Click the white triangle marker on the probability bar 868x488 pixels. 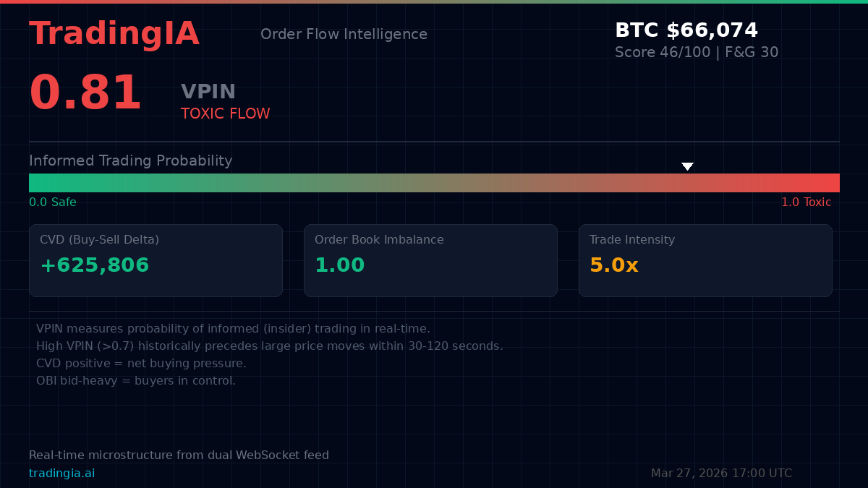687,166
